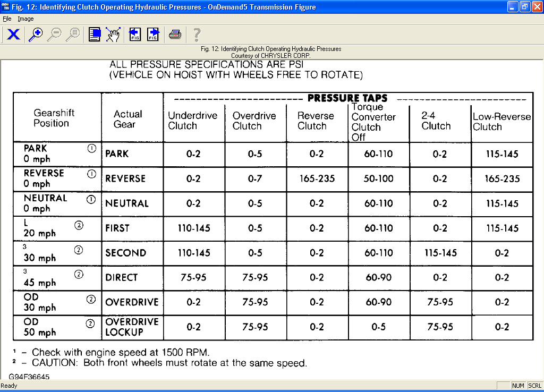Click '115-145' in the SECOND row
This screenshot has height=392, width=544.
pyautogui.click(x=440, y=253)
